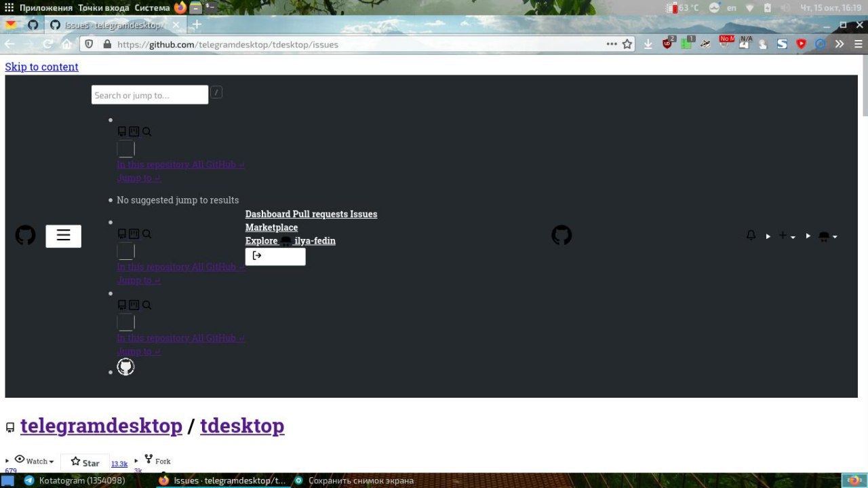Open the 13.3k stargazers count
868x488 pixels.
[x=119, y=464]
